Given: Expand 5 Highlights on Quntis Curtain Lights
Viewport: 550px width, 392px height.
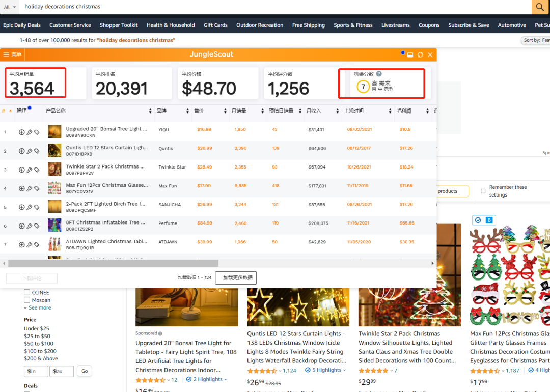Looking at the screenshot, I should 325,370.
